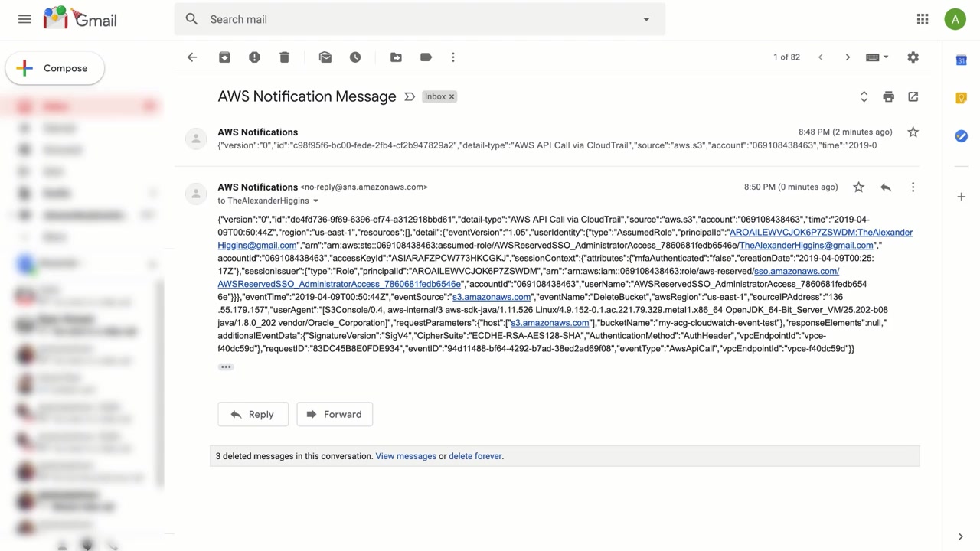
Task: Archive this conversation
Action: (x=224, y=57)
